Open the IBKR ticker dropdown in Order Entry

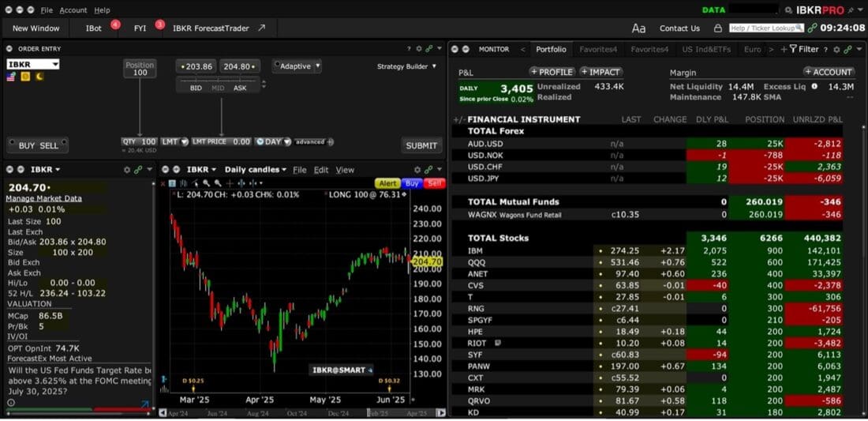click(x=54, y=64)
